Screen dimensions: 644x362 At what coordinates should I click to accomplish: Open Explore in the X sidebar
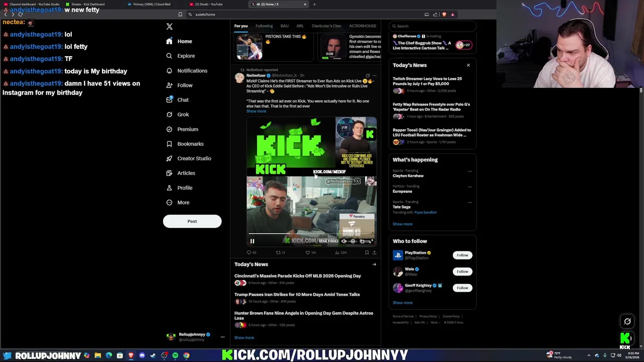181,56
